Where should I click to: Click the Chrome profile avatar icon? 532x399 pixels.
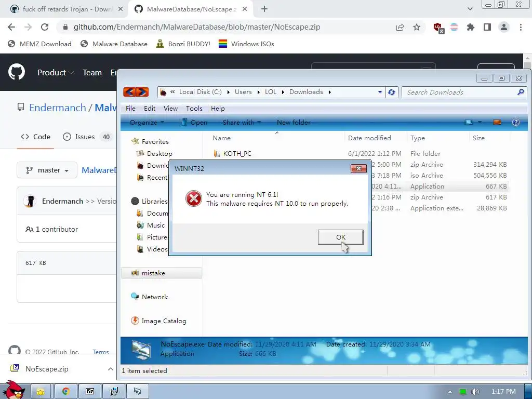pyautogui.click(x=504, y=27)
